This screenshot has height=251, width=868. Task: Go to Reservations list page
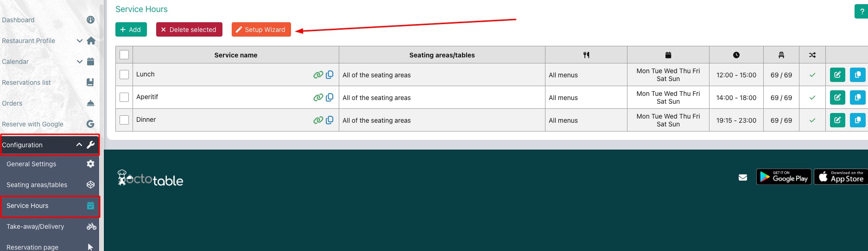point(26,82)
